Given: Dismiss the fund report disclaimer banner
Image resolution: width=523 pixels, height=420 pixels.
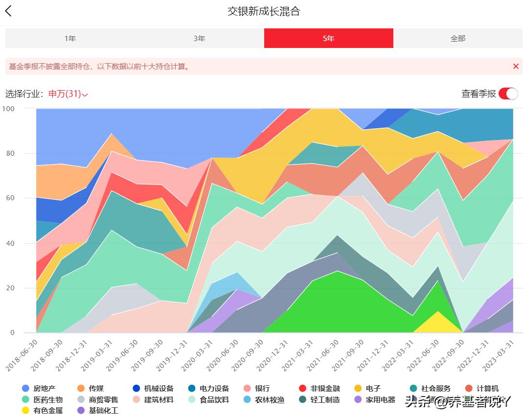Looking at the screenshot, I should pos(516,67).
